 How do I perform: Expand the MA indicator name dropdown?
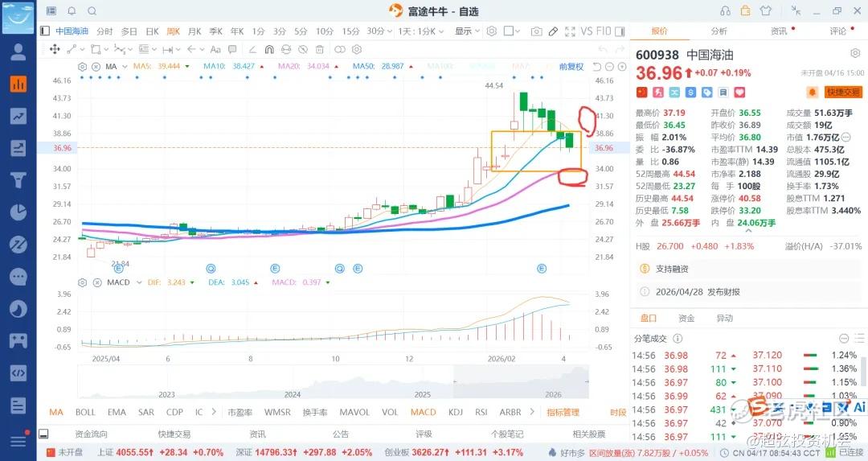125,67
